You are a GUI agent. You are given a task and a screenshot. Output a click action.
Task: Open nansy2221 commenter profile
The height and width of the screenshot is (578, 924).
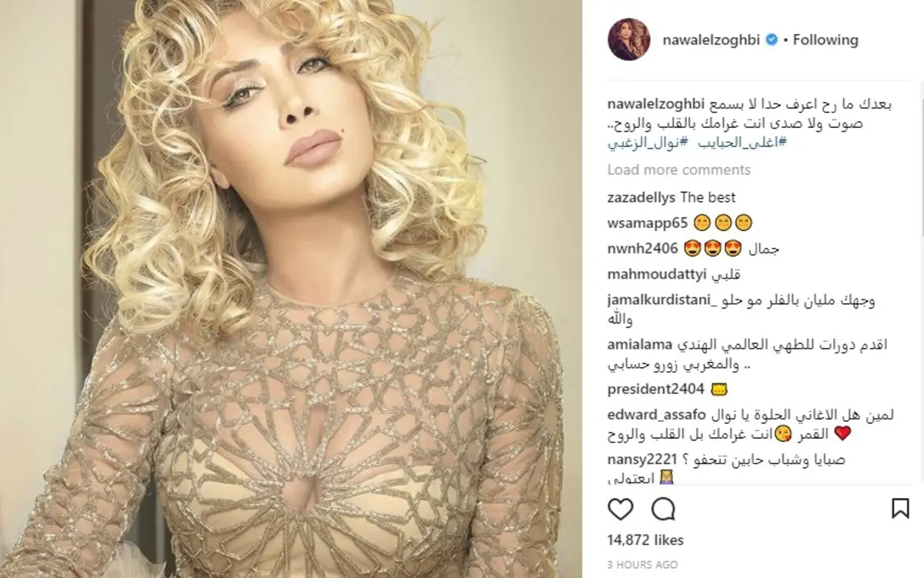641,459
